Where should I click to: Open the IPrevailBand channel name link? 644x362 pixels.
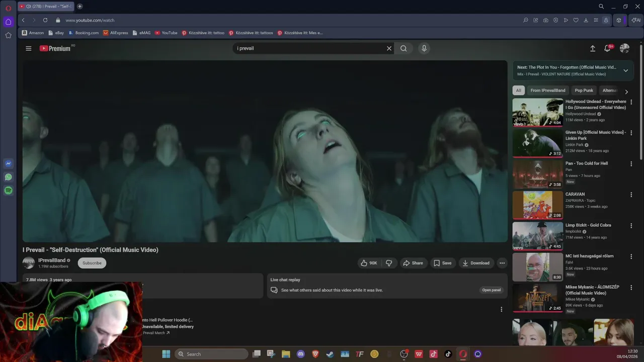coord(52,260)
